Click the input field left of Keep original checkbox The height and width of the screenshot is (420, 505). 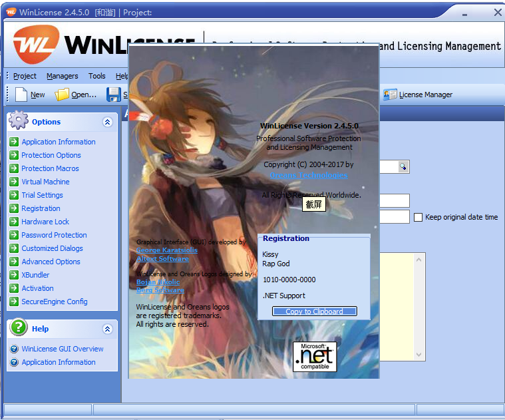[395, 216]
